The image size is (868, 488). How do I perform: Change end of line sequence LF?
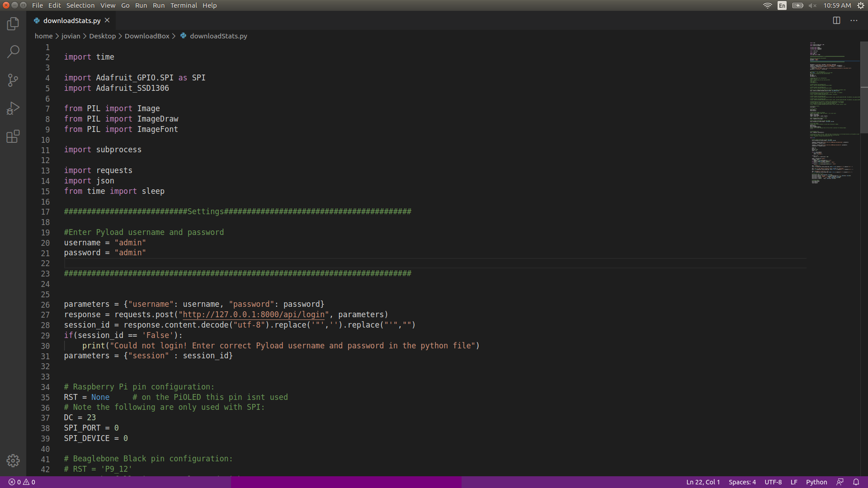pos(794,482)
